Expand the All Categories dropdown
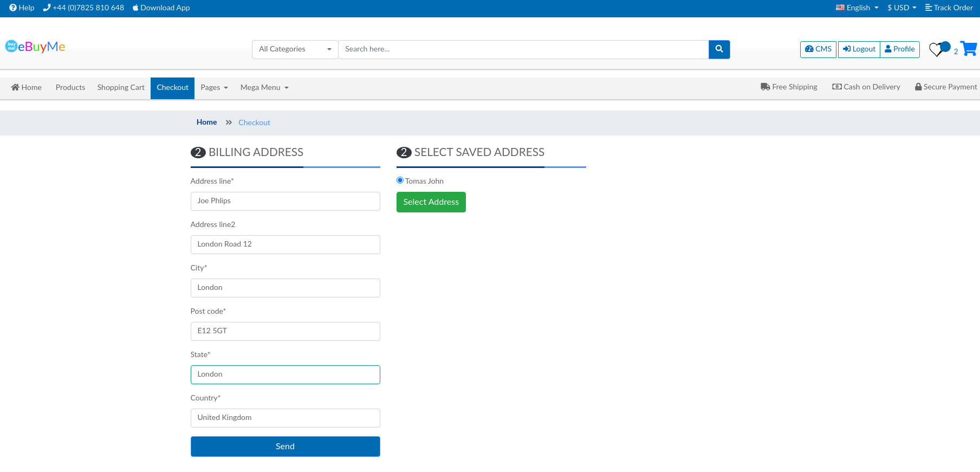Image resolution: width=980 pixels, height=472 pixels. pos(295,49)
